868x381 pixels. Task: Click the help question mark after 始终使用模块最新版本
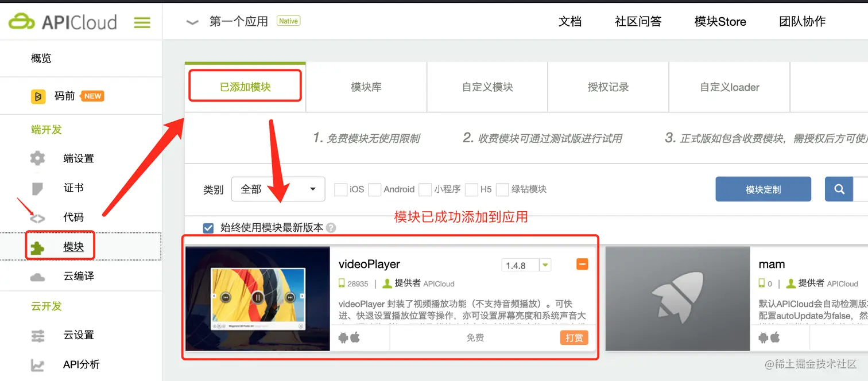tap(331, 228)
